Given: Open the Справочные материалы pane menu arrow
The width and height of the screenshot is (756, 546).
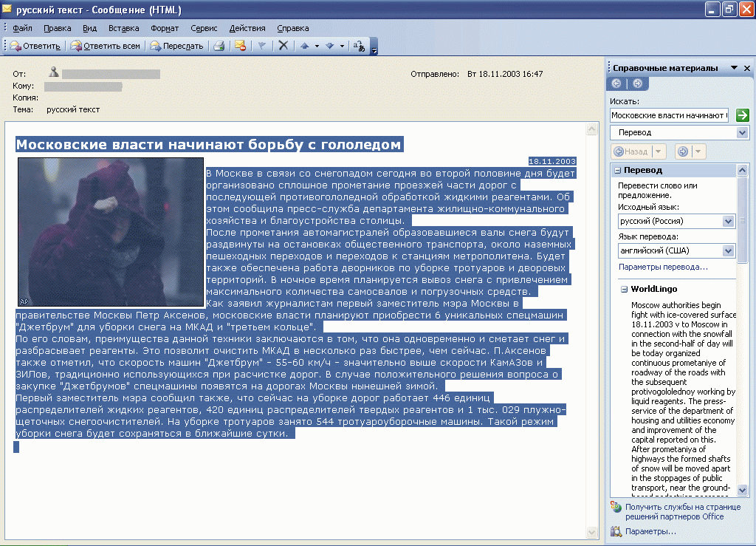Looking at the screenshot, I should pyautogui.click(x=734, y=68).
